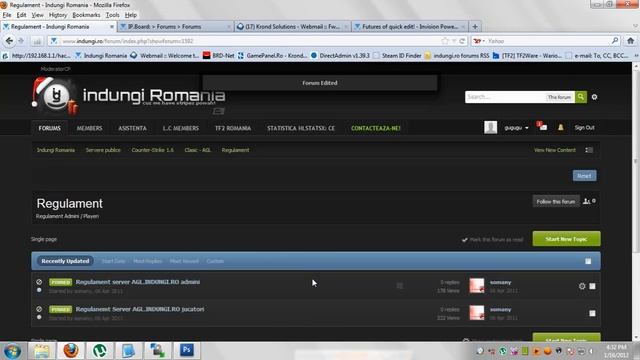Open Regulament server AGL.INDUNGI.RO admini topic
This screenshot has width=640, height=360.
[x=138, y=282]
